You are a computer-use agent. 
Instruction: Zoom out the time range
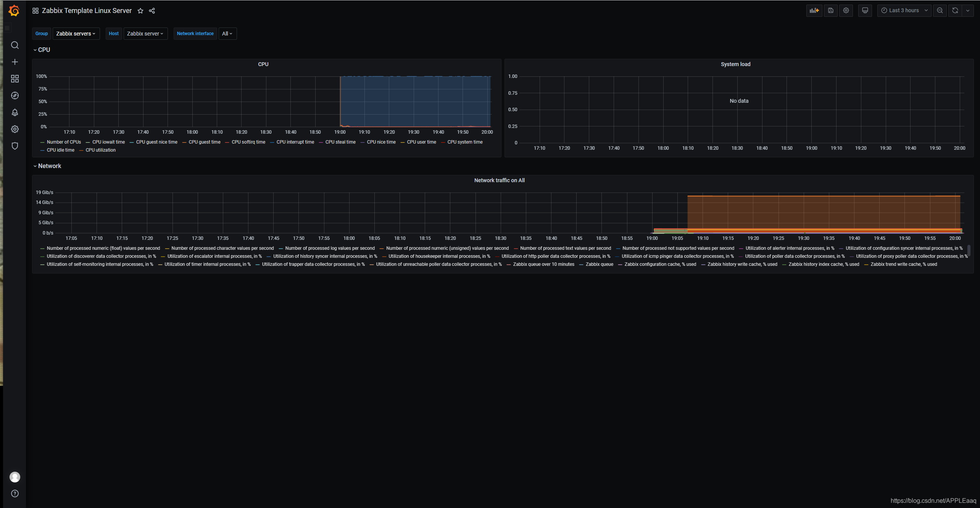[940, 11]
